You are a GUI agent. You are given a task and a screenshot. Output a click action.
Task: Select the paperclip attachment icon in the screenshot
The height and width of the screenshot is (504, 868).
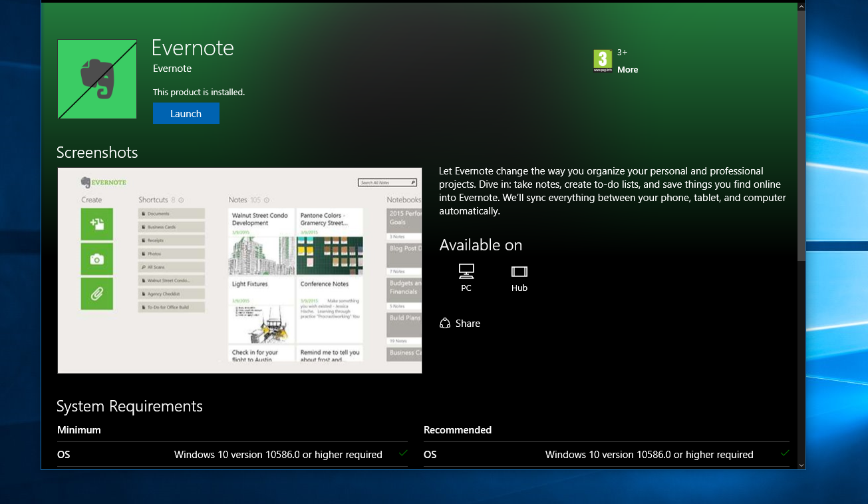(x=96, y=293)
